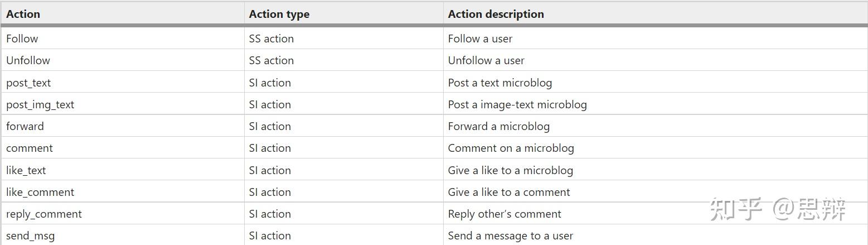This screenshot has width=868, height=245.
Task: Select the Unfollow action cell
Action: (122, 60)
